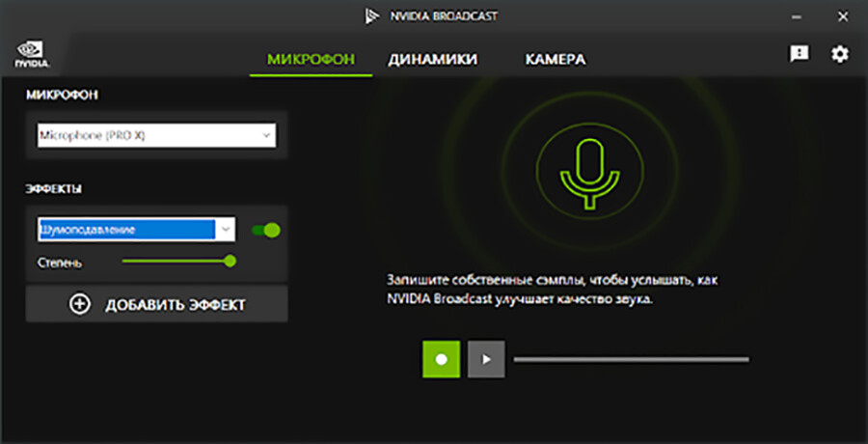Click the NVIDIA Broadcast title bar icon
868x444 pixels.
point(371,16)
